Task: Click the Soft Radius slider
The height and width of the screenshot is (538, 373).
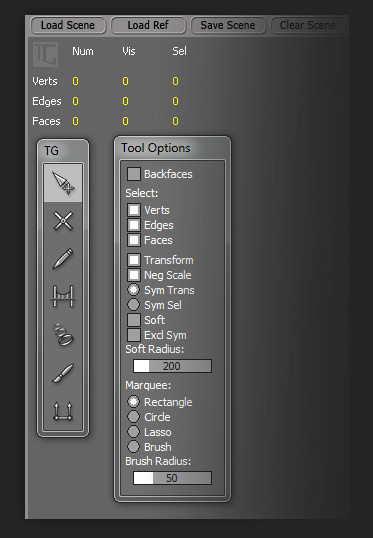Action: (x=172, y=366)
